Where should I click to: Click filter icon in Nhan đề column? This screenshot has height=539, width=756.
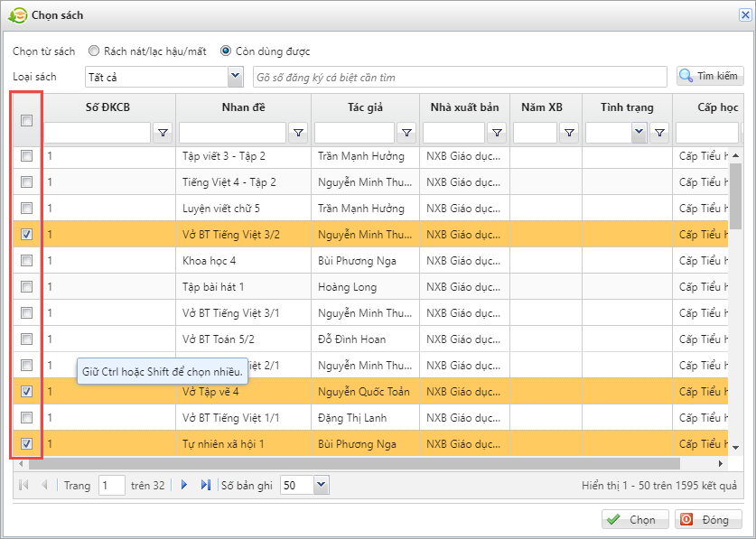click(298, 134)
